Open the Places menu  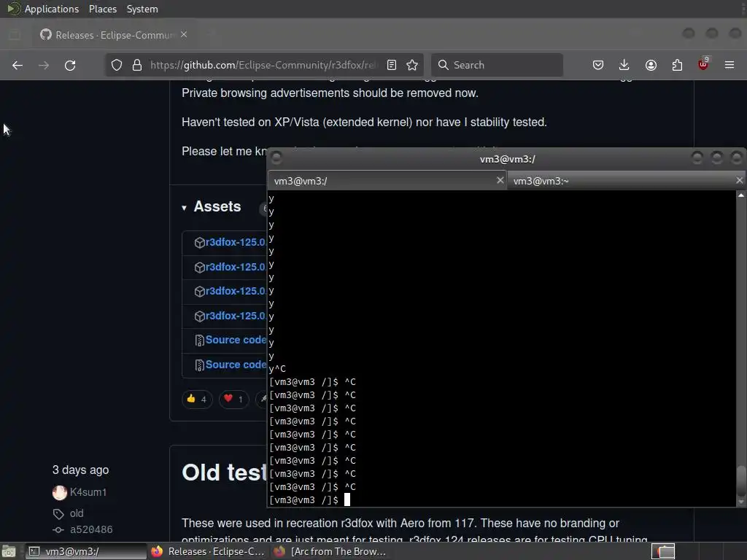pos(102,9)
